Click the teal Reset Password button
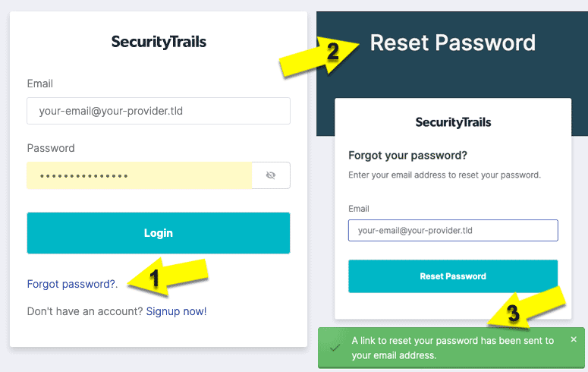Viewport: 588px width, 372px height. coord(453,276)
